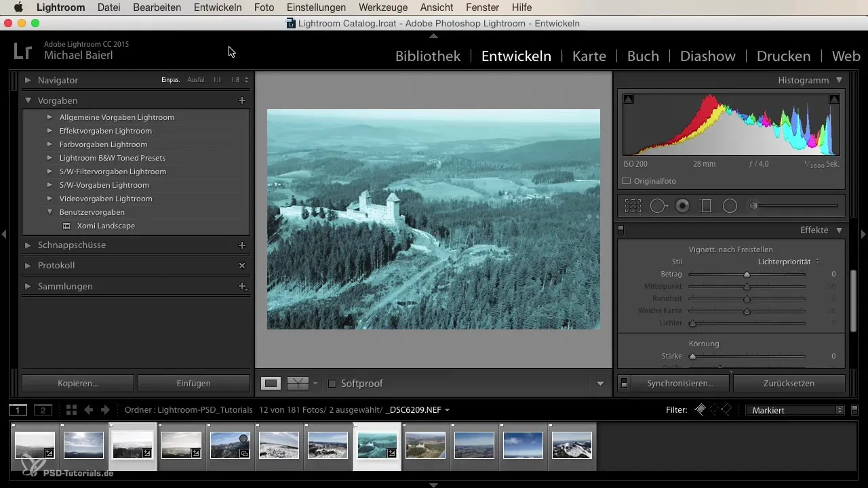
Task: Adjust the Betrag vignette slider
Action: (x=747, y=274)
